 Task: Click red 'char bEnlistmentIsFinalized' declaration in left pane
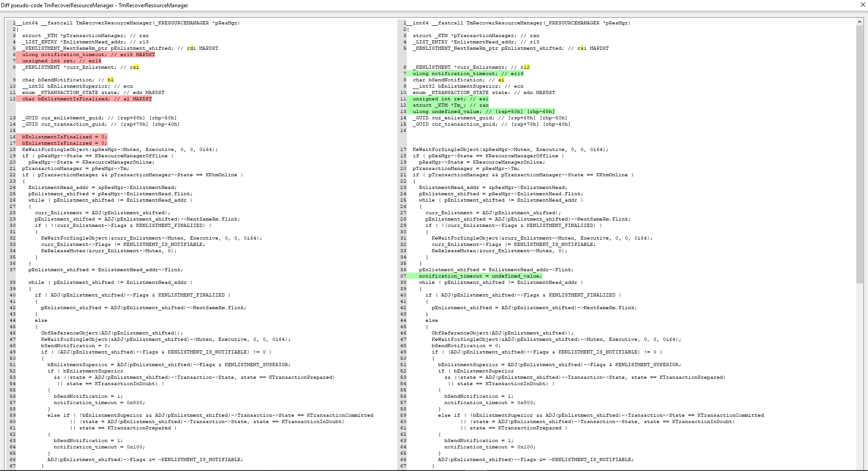(x=87, y=99)
